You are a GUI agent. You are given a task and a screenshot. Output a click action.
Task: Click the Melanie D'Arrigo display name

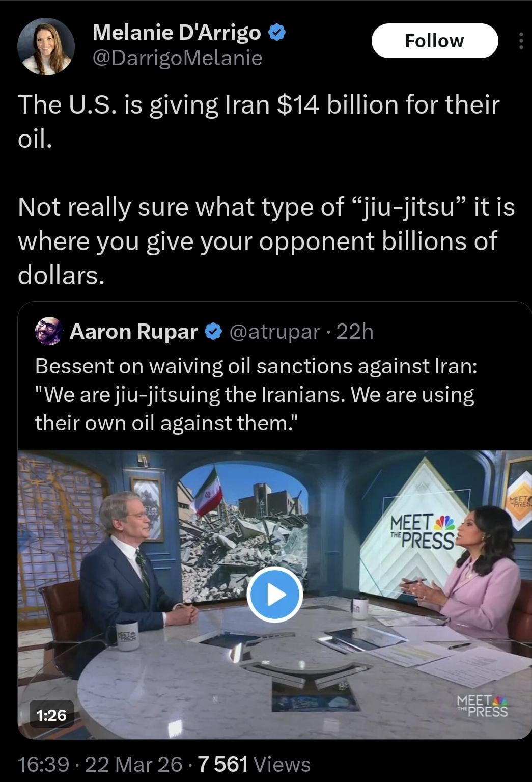tap(177, 33)
